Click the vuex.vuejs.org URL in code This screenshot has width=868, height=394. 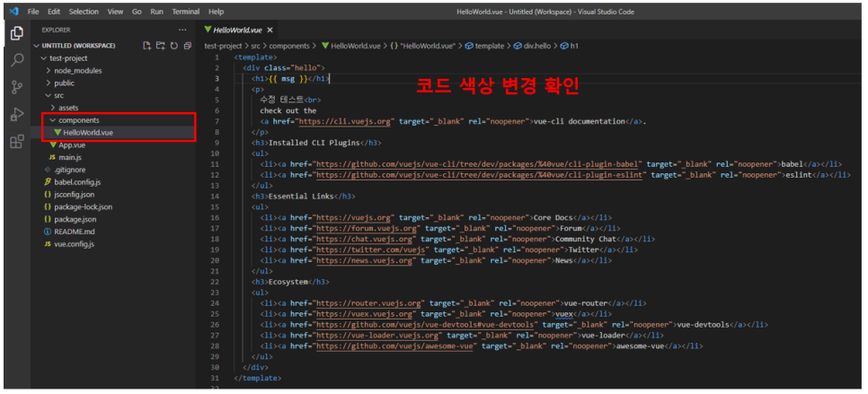coord(365,314)
